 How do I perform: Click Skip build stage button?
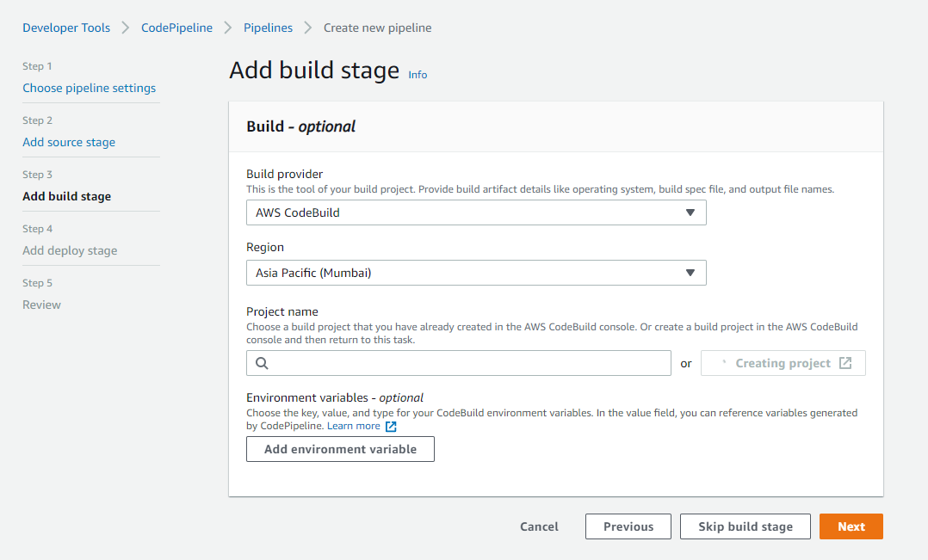pyautogui.click(x=745, y=526)
